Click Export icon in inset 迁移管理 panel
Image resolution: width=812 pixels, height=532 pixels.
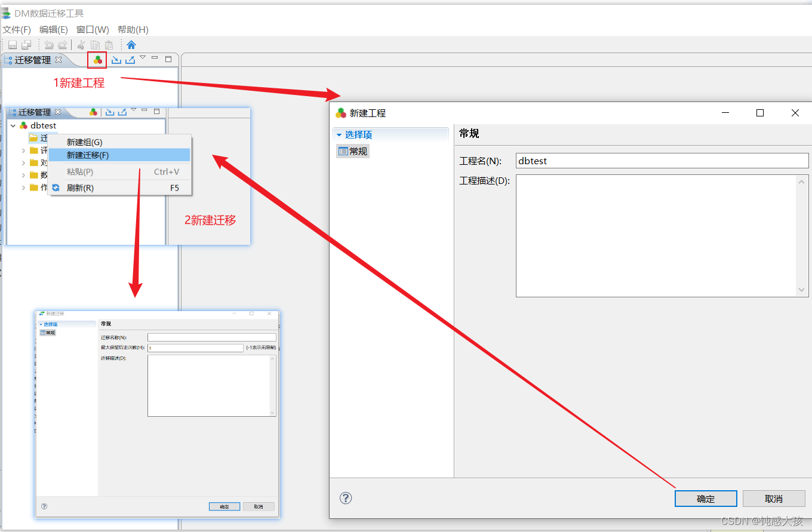pyautogui.click(x=122, y=112)
